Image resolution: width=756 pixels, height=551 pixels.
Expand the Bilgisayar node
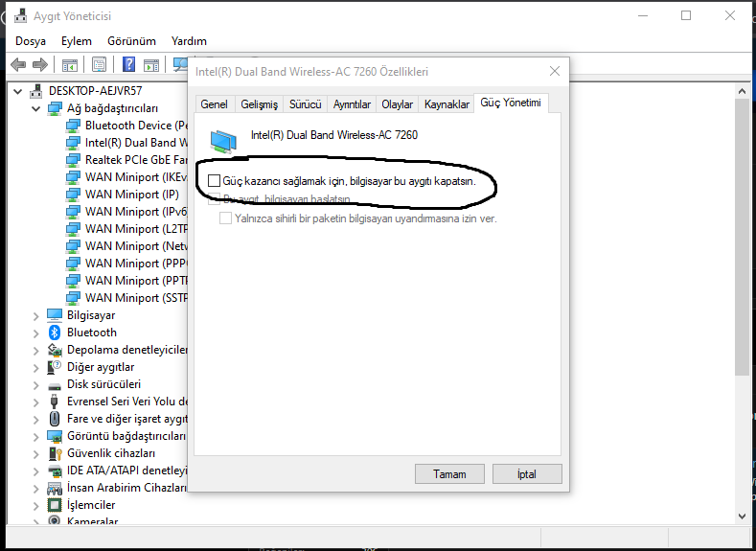point(36,316)
